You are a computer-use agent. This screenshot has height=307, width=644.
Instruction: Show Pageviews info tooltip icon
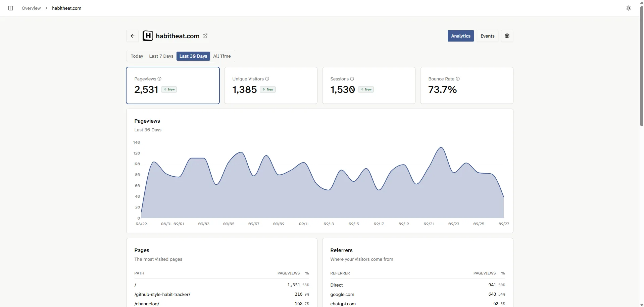click(x=159, y=79)
